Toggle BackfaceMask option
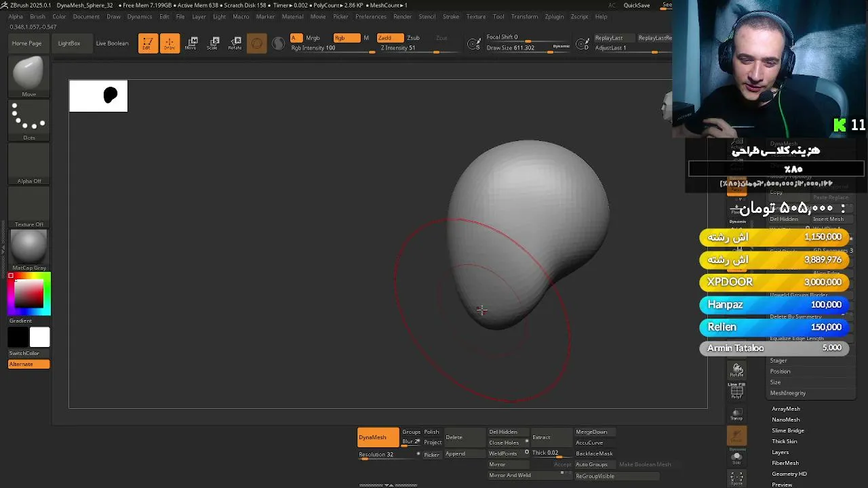 coord(594,453)
